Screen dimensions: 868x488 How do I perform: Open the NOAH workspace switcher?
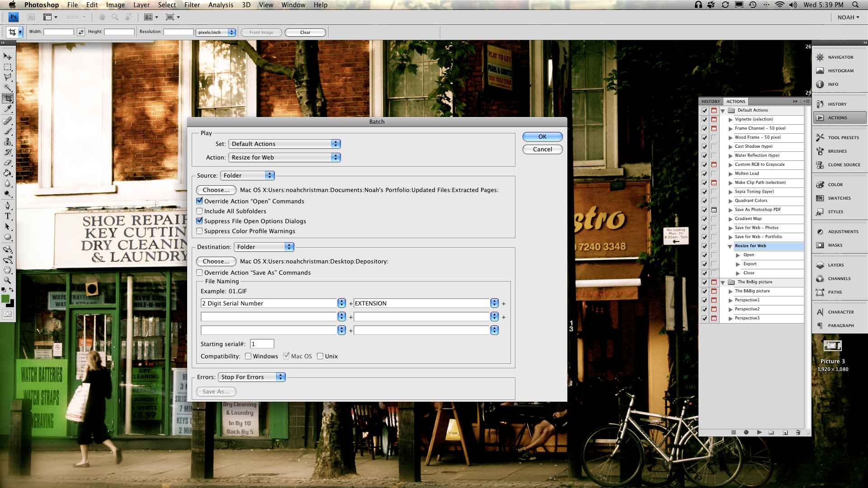coord(848,17)
